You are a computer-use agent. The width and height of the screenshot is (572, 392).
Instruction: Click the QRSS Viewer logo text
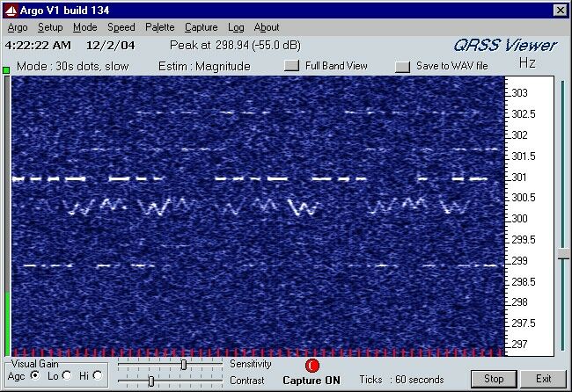click(505, 46)
